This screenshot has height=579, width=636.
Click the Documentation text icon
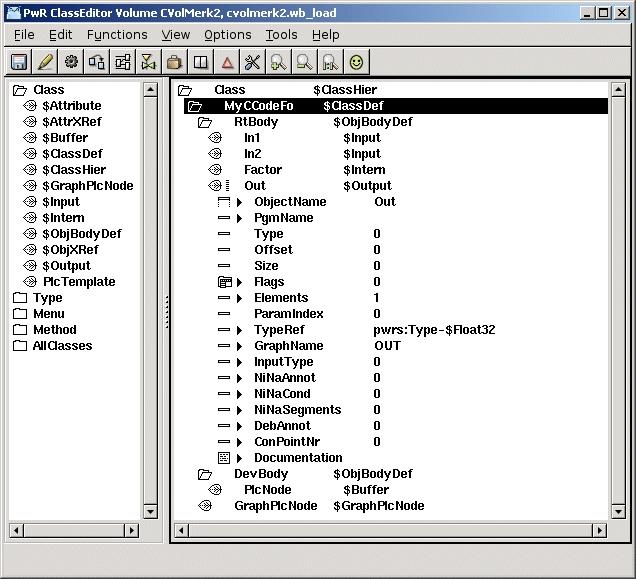coord(224,458)
